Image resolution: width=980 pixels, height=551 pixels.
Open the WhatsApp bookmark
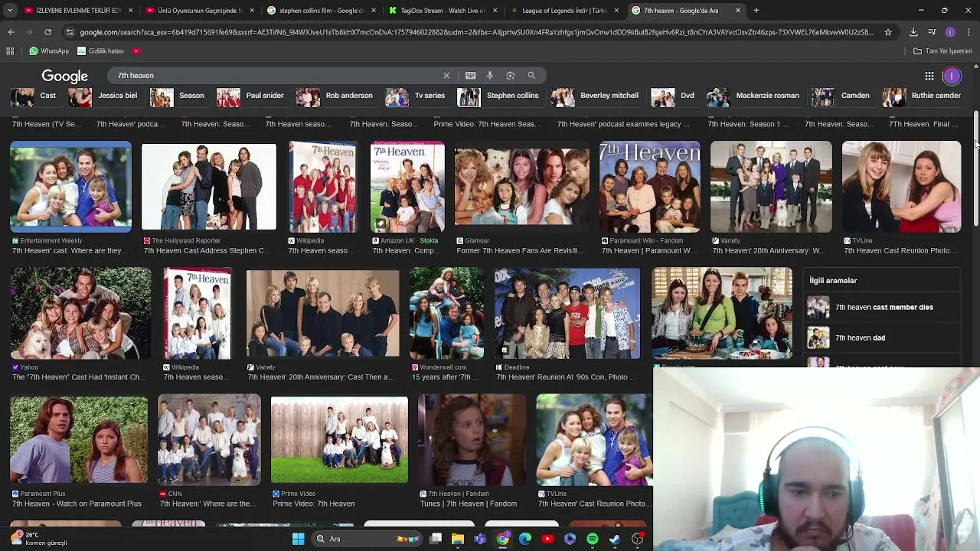coord(49,51)
